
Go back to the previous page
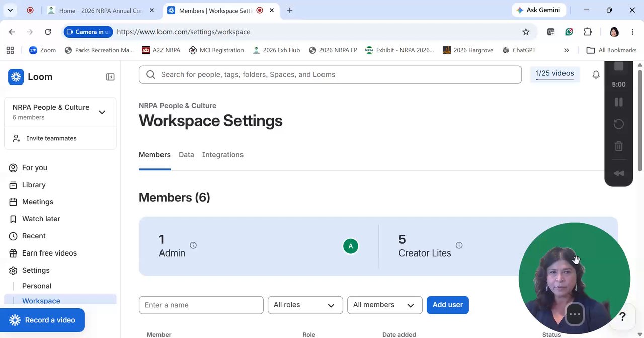12,32
